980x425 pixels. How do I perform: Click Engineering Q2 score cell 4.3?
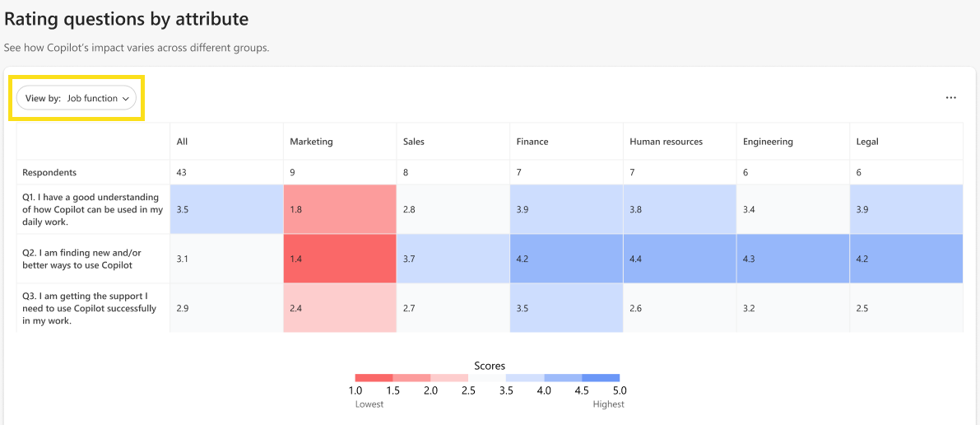tap(792, 259)
